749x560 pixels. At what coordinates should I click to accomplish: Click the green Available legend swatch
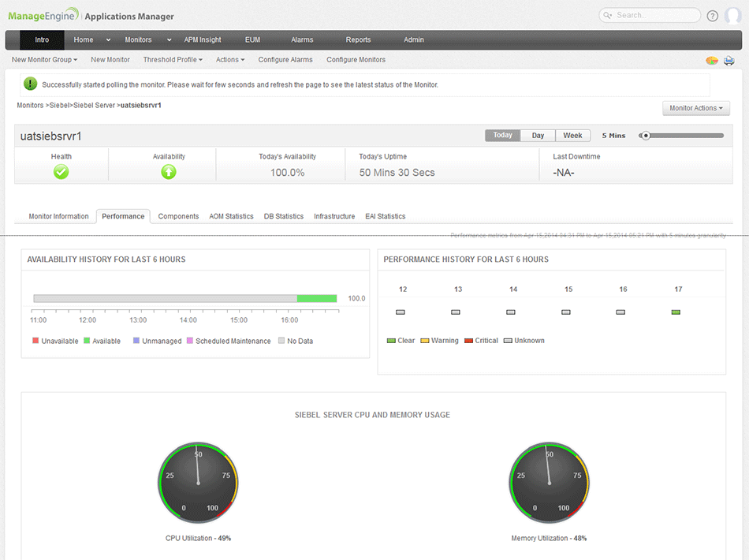pos(87,341)
